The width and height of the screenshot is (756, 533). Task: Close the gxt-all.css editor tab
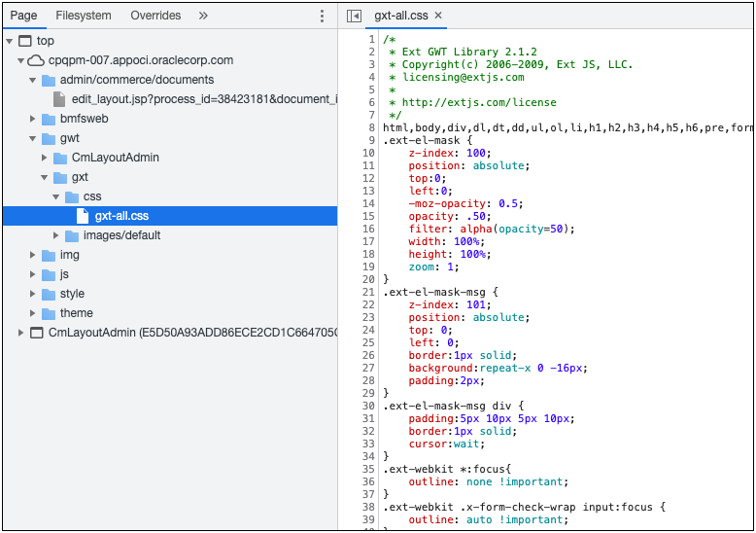pos(438,16)
